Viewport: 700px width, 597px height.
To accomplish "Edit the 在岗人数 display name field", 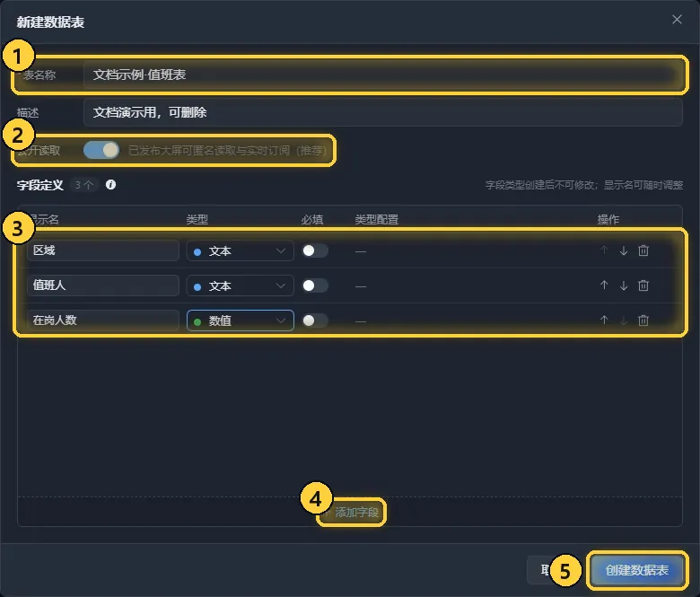I will coord(102,320).
